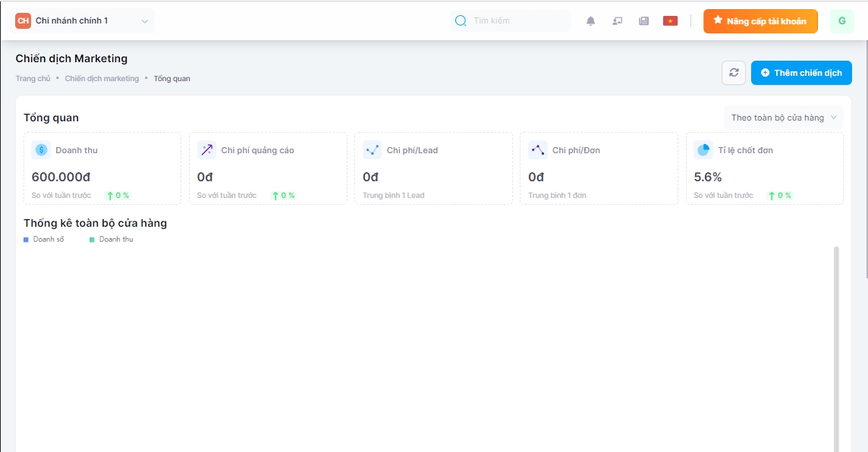Viewport: 868px width, 452px height.
Task: Expand the Chi nhánh chính 1 branch selector
Action: tap(83, 21)
